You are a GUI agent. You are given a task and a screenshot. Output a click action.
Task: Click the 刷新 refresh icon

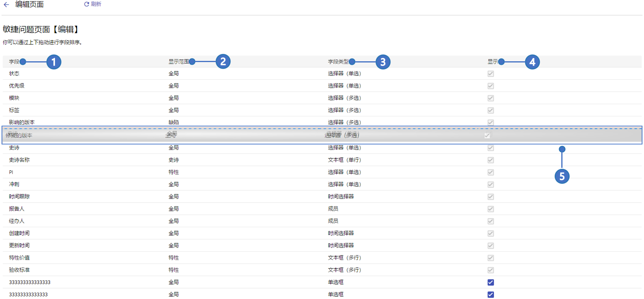pyautogui.click(x=87, y=4)
